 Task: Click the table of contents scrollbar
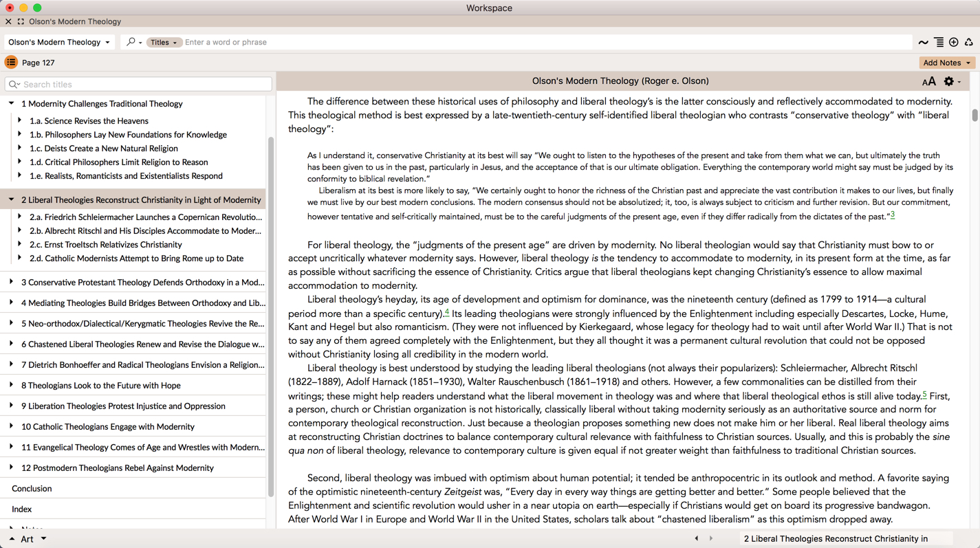click(270, 316)
